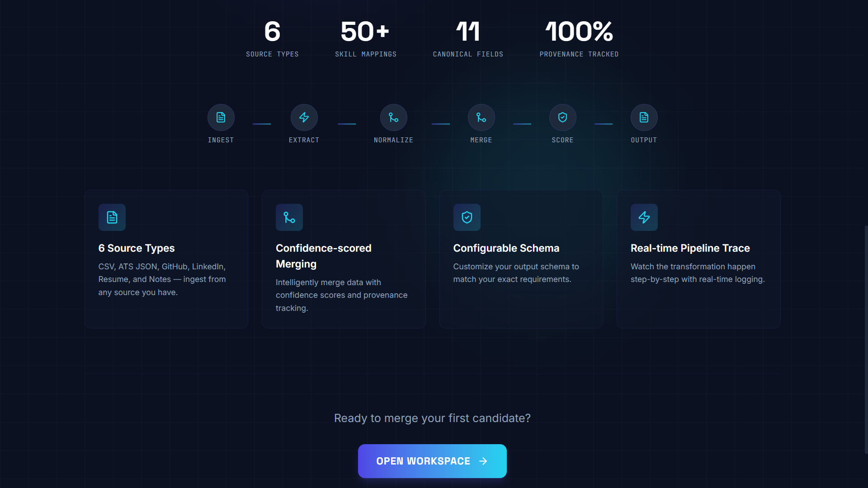Image resolution: width=868 pixels, height=488 pixels.
Task: Select the Output document icon
Action: tap(644, 117)
